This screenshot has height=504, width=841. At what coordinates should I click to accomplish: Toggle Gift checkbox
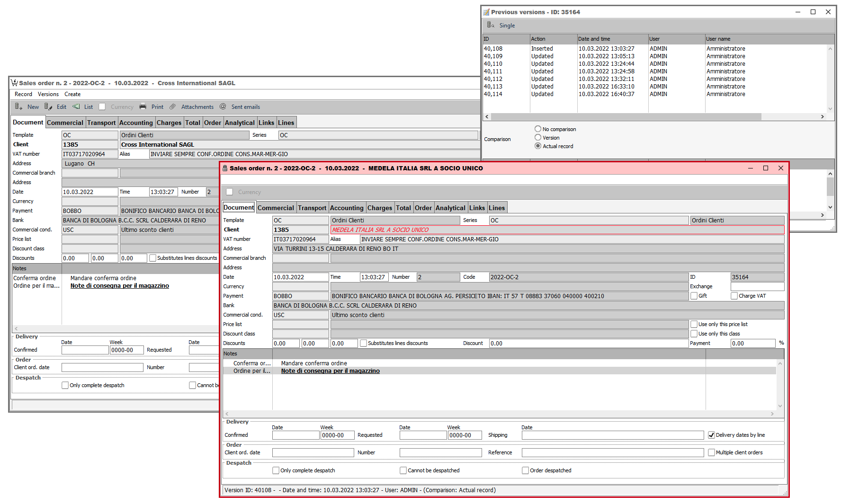(x=694, y=296)
